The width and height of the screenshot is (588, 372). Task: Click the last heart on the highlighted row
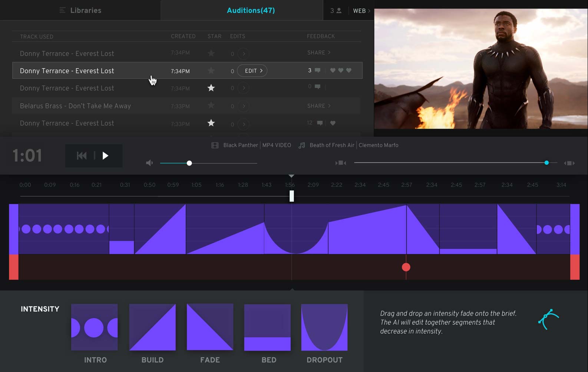[349, 70]
